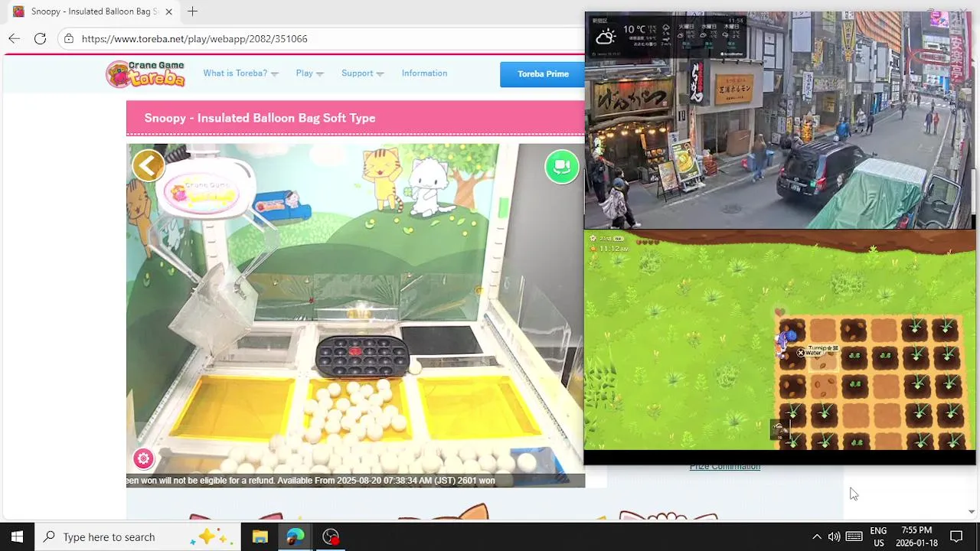Open the Information menu item
The image size is (980, 551).
coord(424,73)
